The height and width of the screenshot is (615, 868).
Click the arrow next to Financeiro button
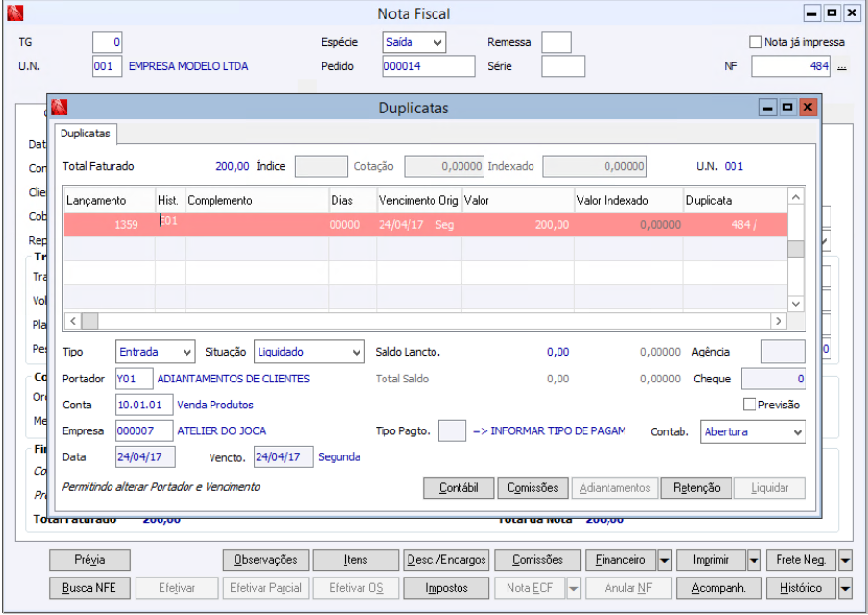tap(664, 559)
